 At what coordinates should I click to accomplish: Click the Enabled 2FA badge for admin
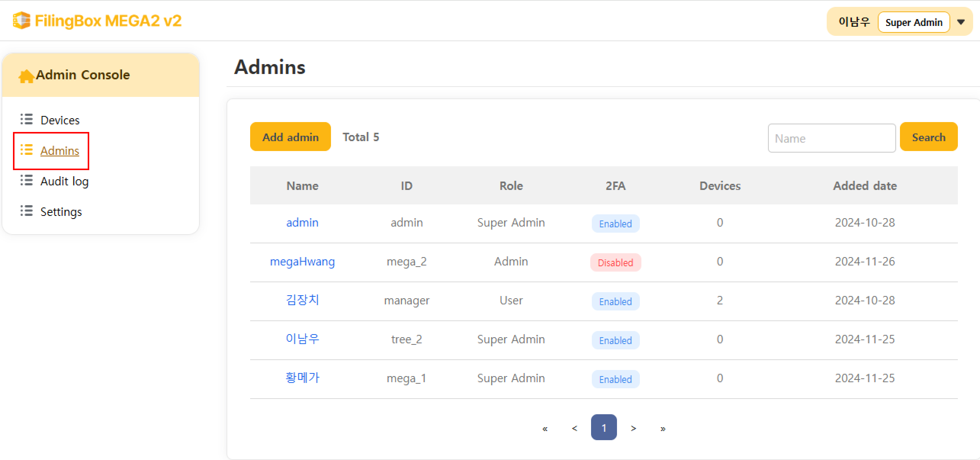[x=615, y=224]
